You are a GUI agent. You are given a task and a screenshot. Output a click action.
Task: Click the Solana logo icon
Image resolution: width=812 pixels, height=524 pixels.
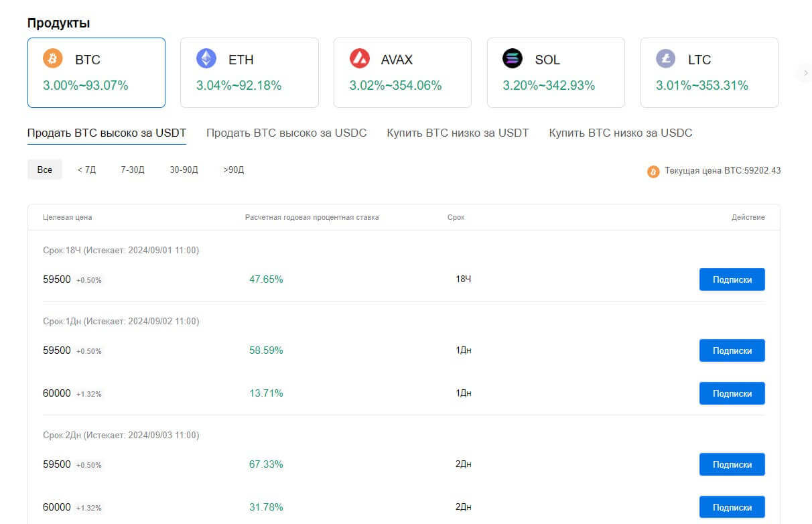pos(513,59)
